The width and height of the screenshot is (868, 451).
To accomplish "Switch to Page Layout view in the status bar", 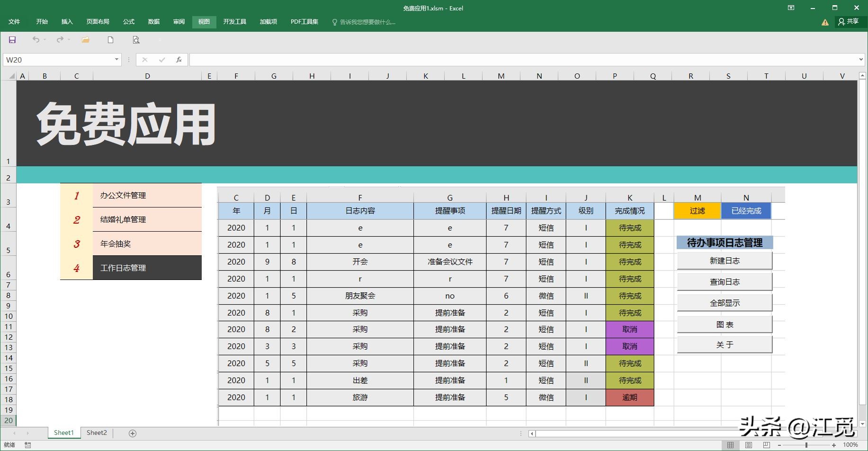I will 749,445.
